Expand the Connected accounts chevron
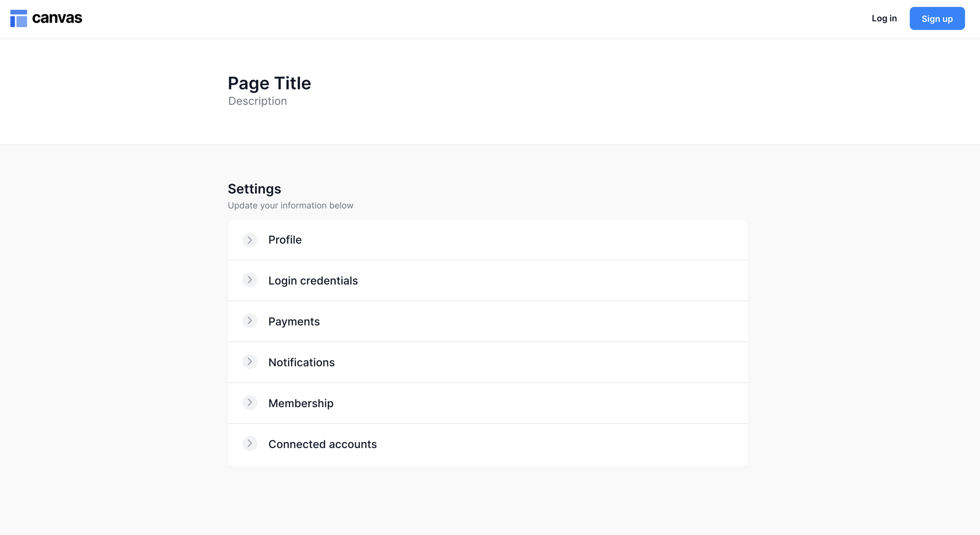 pyautogui.click(x=250, y=443)
